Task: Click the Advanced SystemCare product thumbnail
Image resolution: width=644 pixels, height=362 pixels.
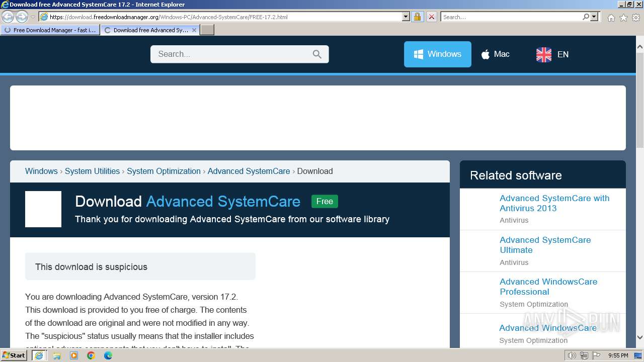Action: (x=43, y=209)
